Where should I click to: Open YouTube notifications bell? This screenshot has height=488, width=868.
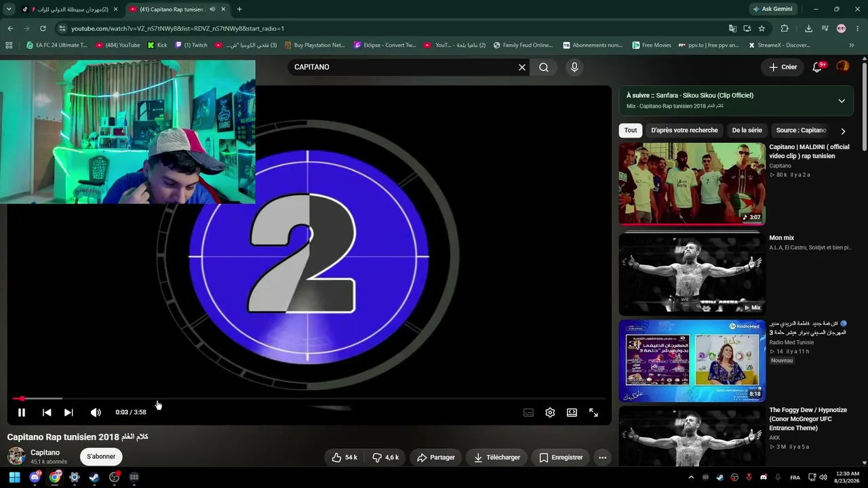pyautogui.click(x=818, y=67)
